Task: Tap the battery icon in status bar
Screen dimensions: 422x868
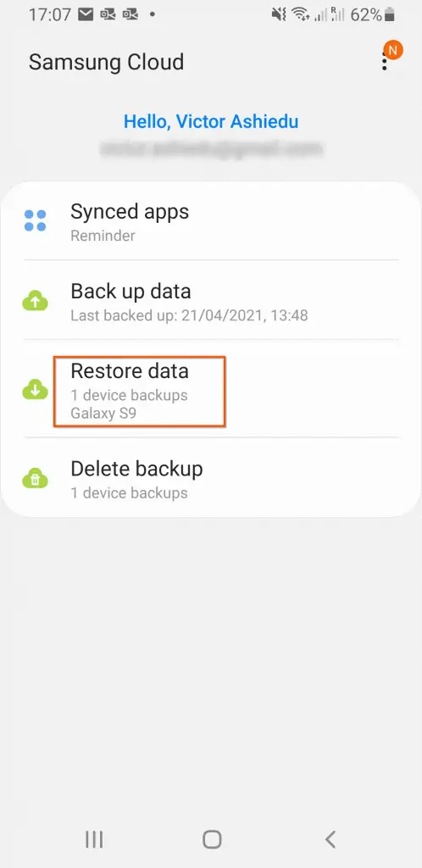Action: pos(390,15)
